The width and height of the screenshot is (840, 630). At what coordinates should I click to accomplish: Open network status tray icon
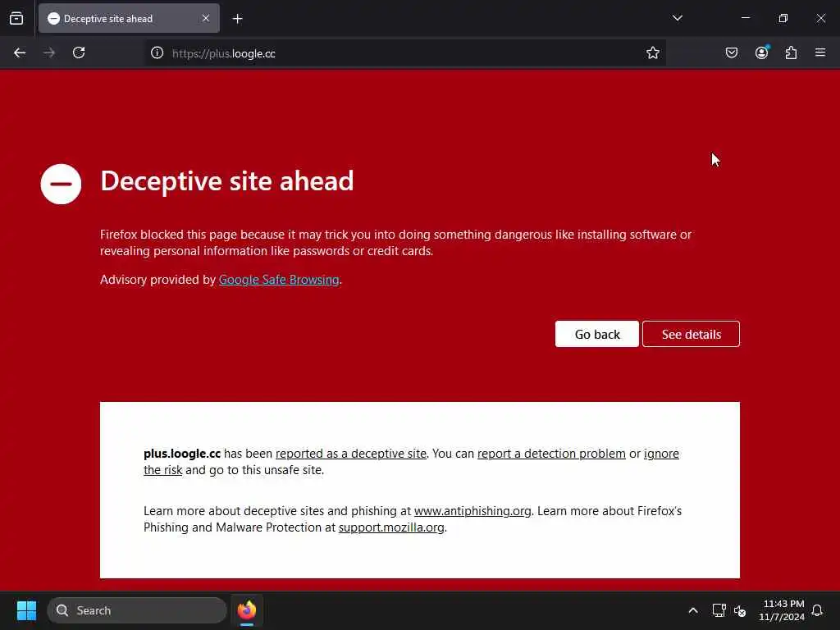coord(719,610)
